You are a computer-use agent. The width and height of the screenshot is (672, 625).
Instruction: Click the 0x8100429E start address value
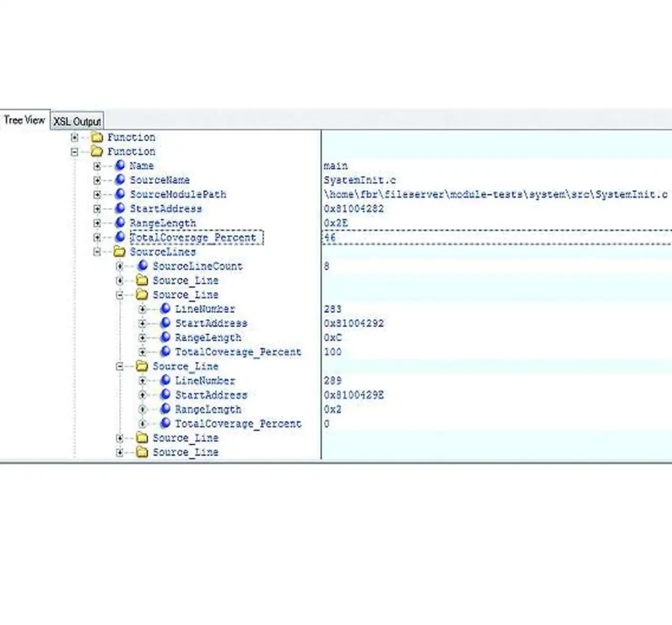(x=354, y=395)
